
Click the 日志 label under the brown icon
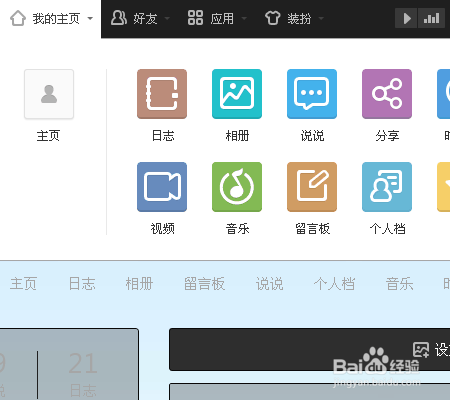tap(163, 136)
